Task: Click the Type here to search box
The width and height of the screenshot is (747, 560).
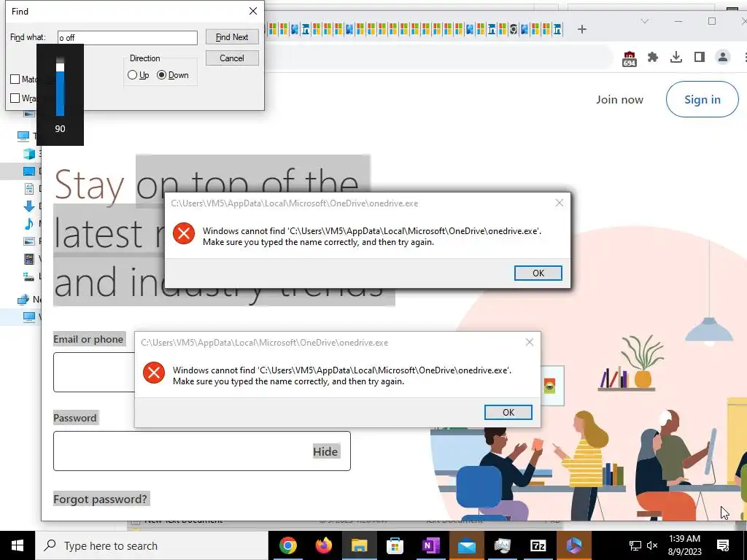Action: click(152, 545)
